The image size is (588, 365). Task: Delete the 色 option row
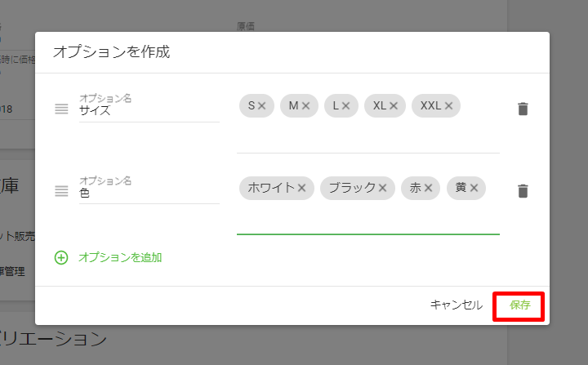[x=523, y=191]
